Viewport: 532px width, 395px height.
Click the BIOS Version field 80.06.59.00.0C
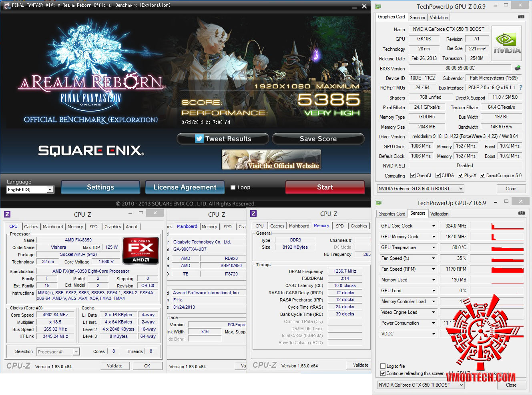click(460, 68)
